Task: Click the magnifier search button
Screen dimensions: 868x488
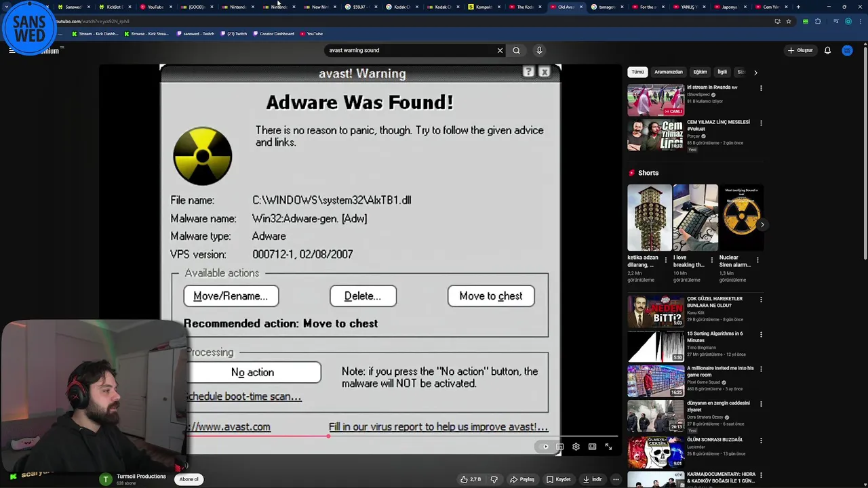Action: (x=516, y=50)
